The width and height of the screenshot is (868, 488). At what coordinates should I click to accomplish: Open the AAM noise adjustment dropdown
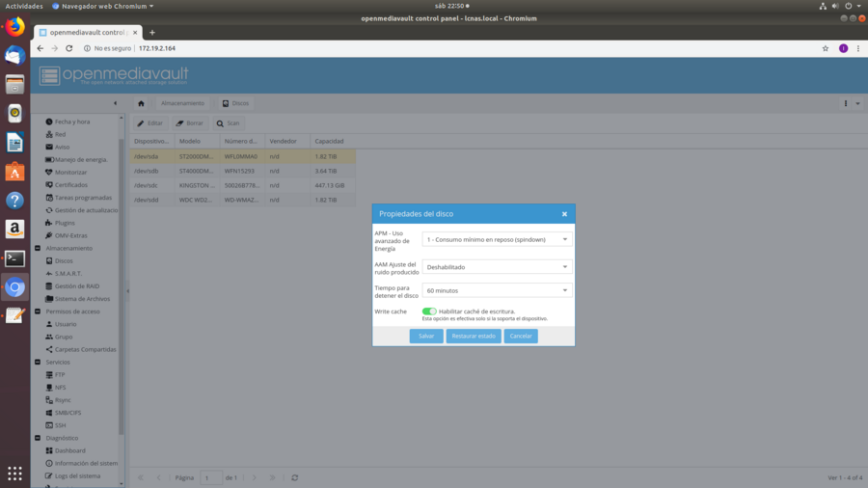tap(497, 267)
